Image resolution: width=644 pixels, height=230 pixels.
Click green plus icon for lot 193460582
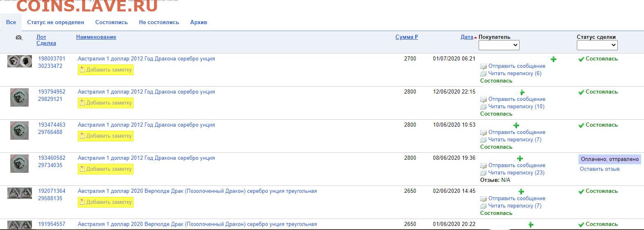click(520, 159)
